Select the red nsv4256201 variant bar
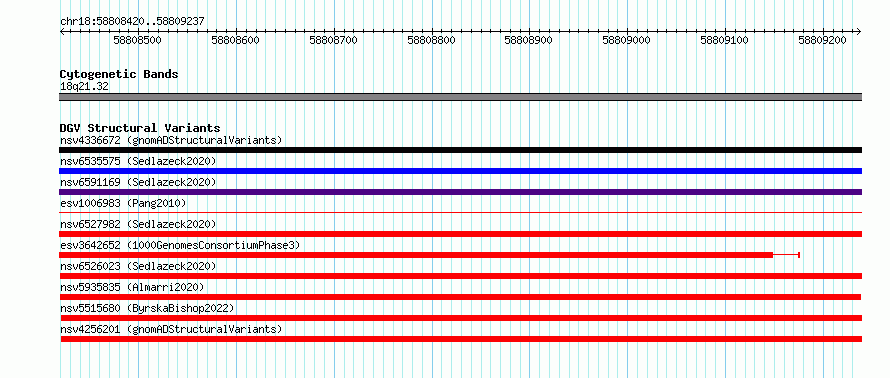This screenshot has height=378, width=890. click(x=461, y=339)
